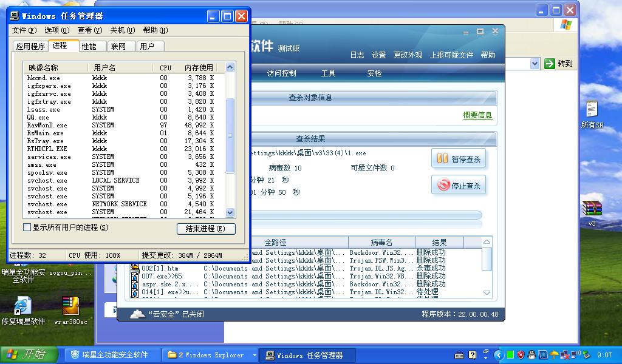Sort processes by 映像名称 column header
622x364 pixels.
coord(55,68)
